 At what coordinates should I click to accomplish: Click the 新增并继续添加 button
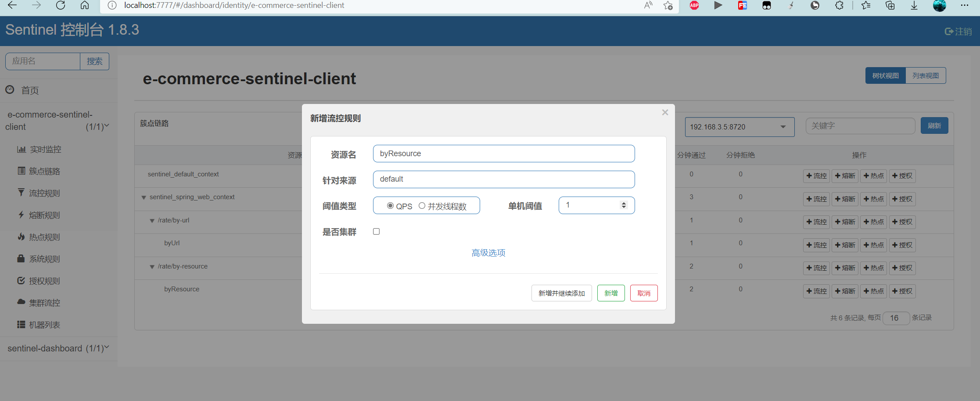click(x=562, y=293)
